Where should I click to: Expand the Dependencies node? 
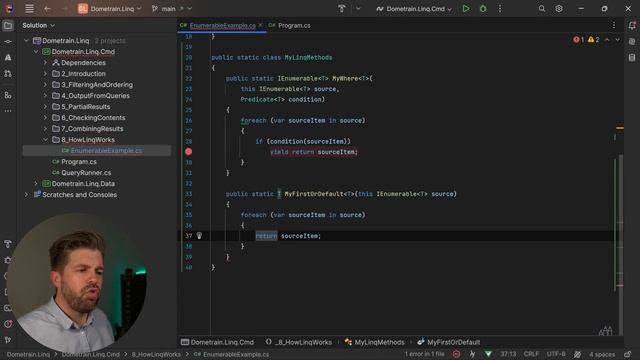pos(45,63)
